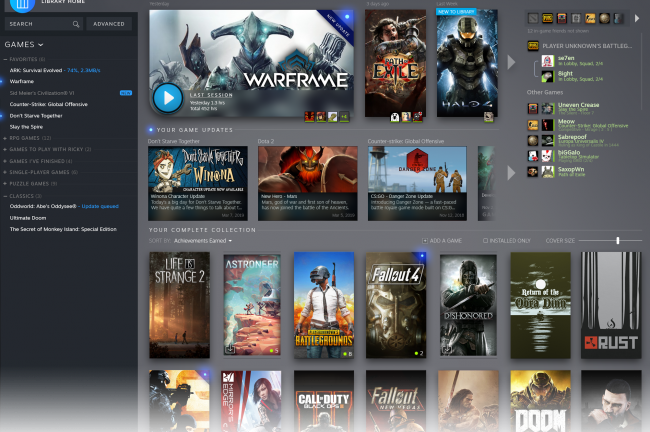Expand the RPG Games category
The height and width of the screenshot is (432, 650).
pyautogui.click(x=5, y=138)
